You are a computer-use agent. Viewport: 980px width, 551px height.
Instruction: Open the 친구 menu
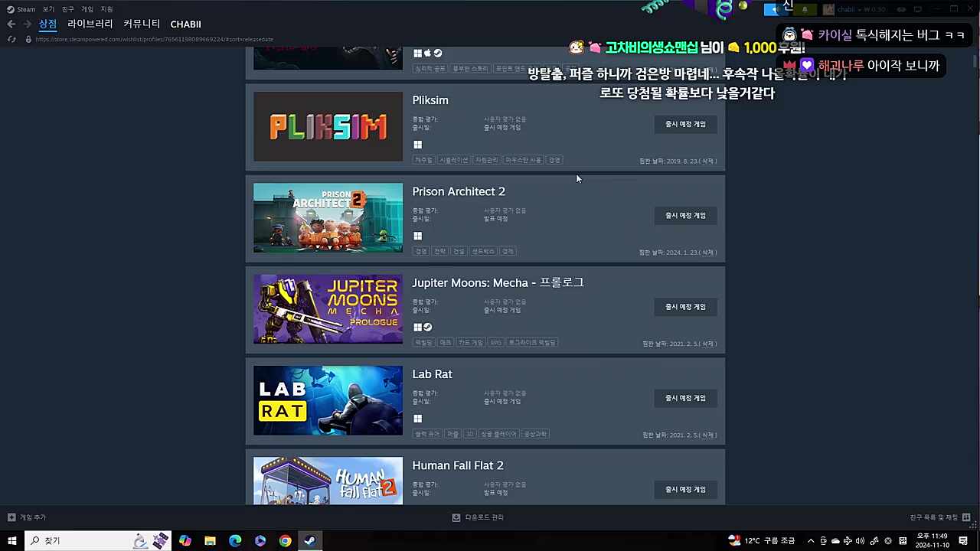coord(68,9)
